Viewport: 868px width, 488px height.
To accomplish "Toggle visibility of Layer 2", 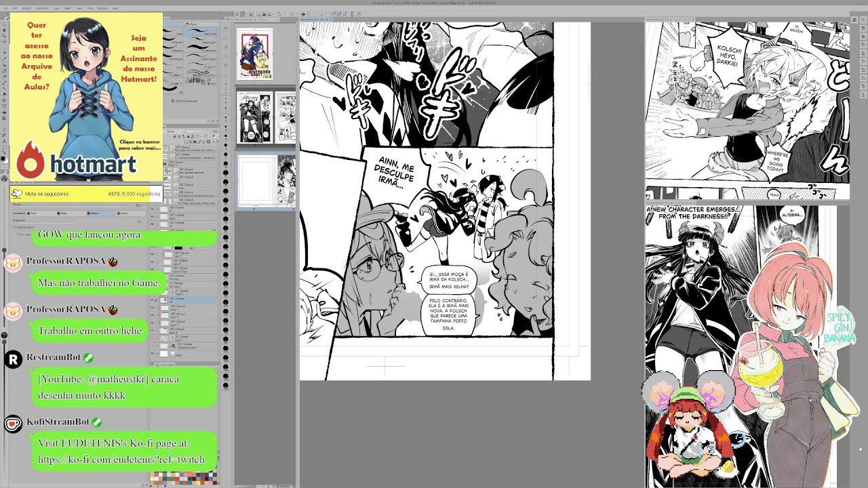I will coord(152,331).
